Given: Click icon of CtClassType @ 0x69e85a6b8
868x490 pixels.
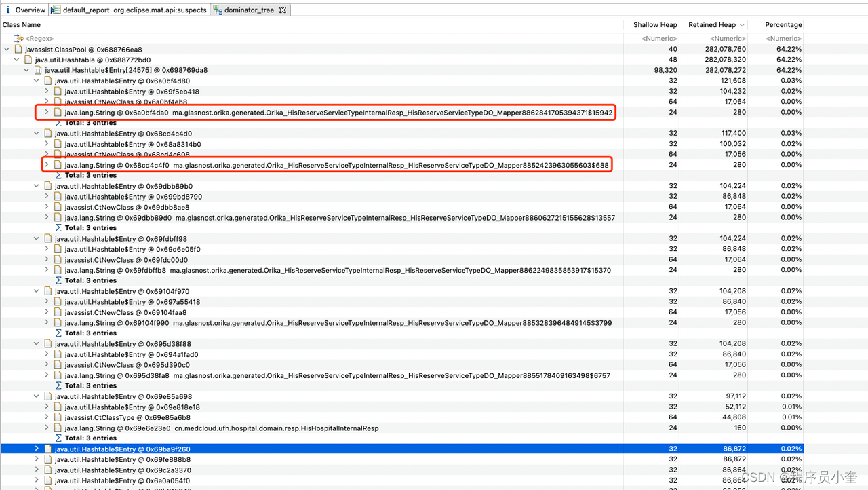Looking at the screenshot, I should pos(58,417).
